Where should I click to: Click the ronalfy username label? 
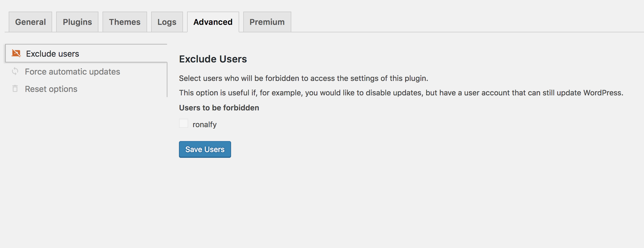204,125
